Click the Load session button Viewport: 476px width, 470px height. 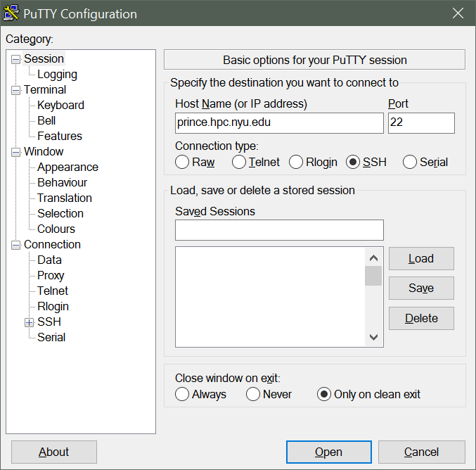tap(421, 259)
